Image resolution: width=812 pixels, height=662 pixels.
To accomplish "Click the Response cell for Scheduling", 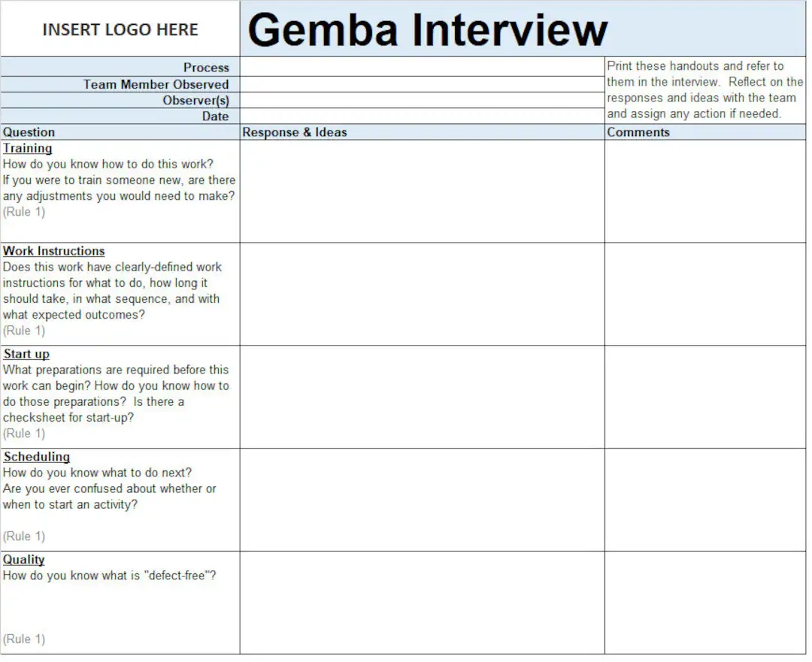I will tap(422, 500).
